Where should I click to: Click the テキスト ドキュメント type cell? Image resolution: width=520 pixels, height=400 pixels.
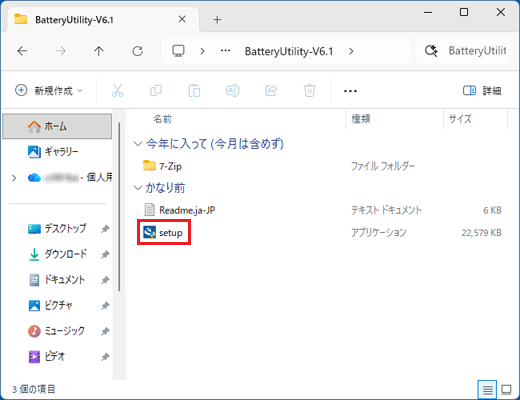(x=386, y=210)
